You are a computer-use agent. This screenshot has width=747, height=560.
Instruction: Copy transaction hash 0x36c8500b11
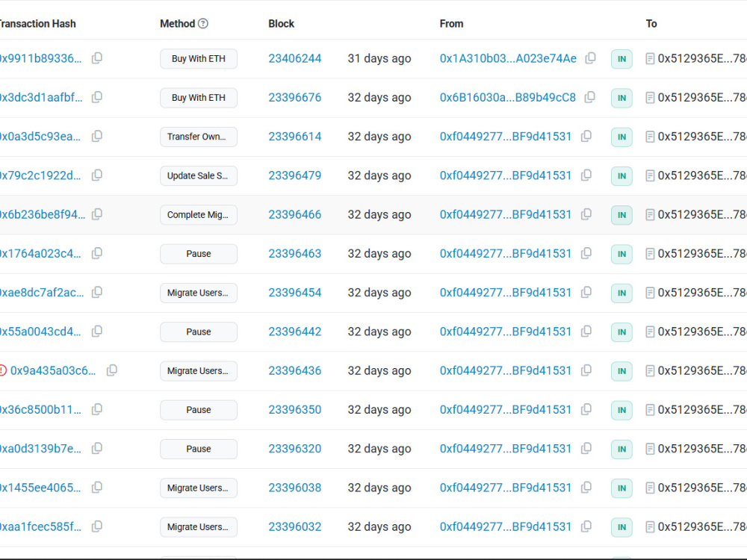tap(96, 409)
